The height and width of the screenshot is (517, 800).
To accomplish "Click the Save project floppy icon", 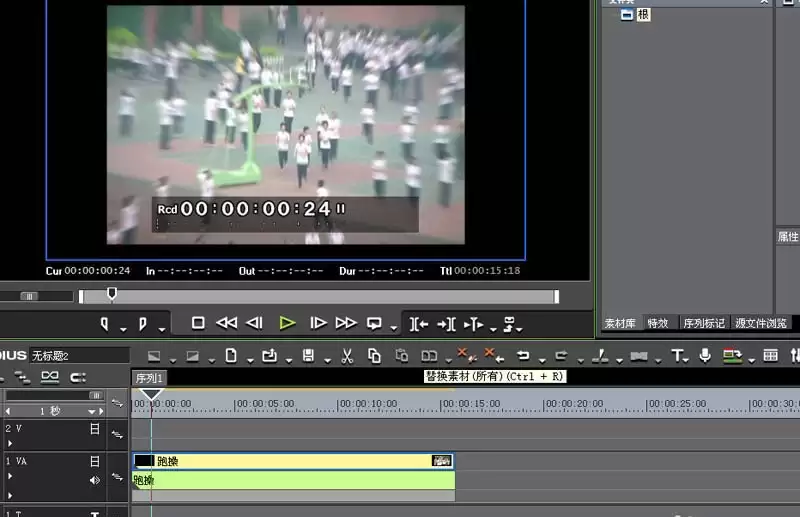I will [308, 356].
